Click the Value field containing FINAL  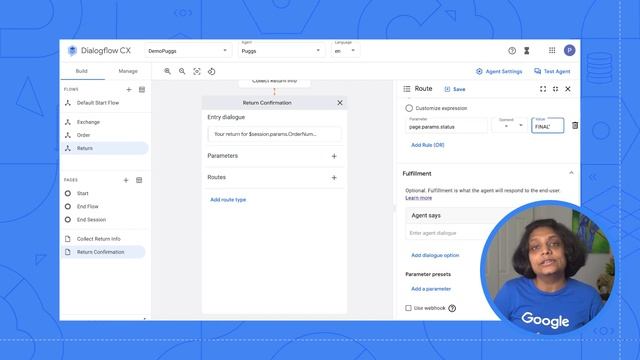547,125
